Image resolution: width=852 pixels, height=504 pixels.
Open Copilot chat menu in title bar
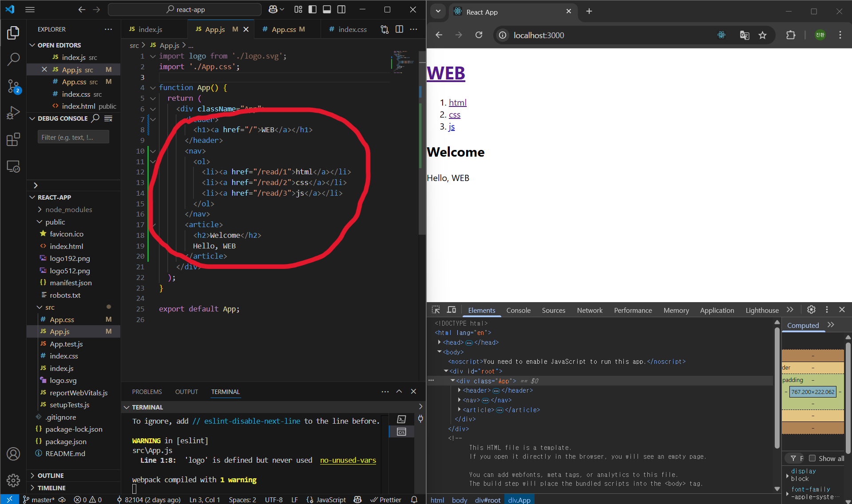[x=276, y=9]
